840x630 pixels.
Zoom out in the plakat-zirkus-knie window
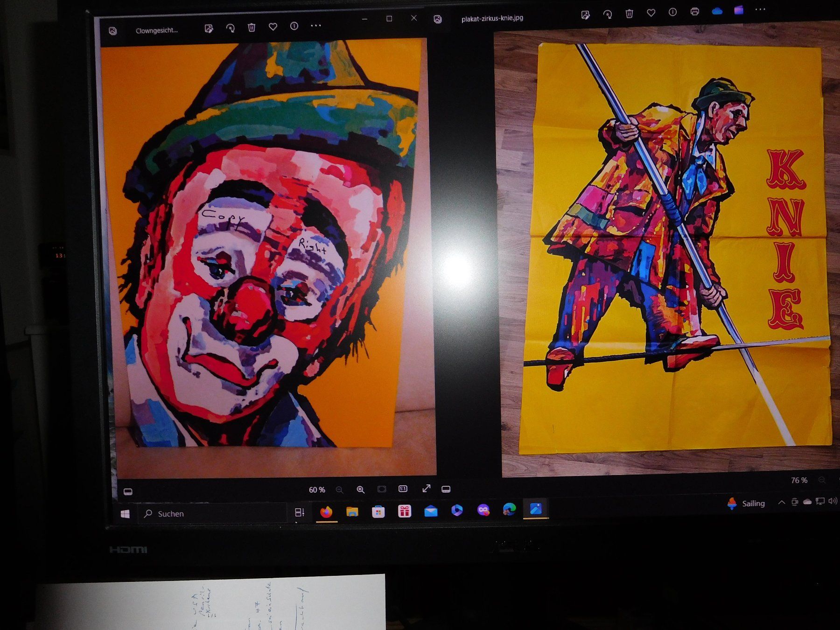[x=822, y=480]
